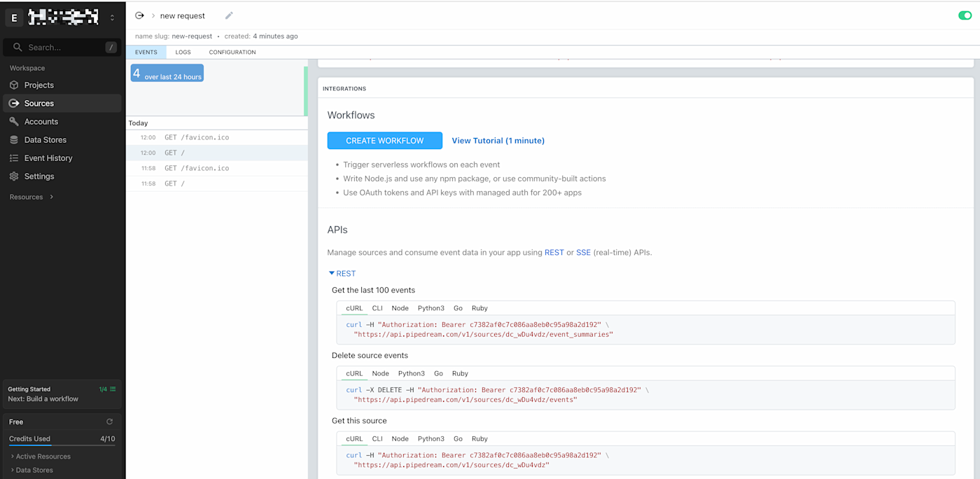The height and width of the screenshot is (479, 980).
Task: Select 12:00 GET / event
Action: (217, 153)
